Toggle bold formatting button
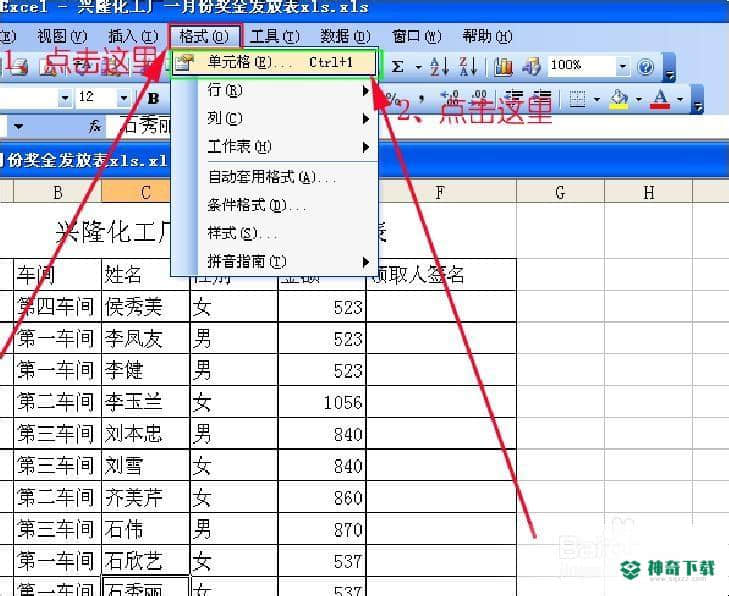Screen dimensions: 729x596 coord(153,99)
